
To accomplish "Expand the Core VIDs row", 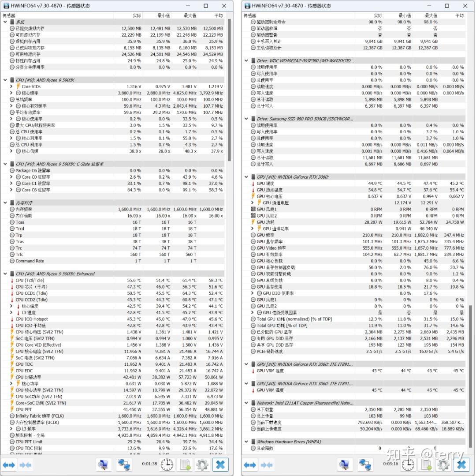I will [x=11, y=86].
